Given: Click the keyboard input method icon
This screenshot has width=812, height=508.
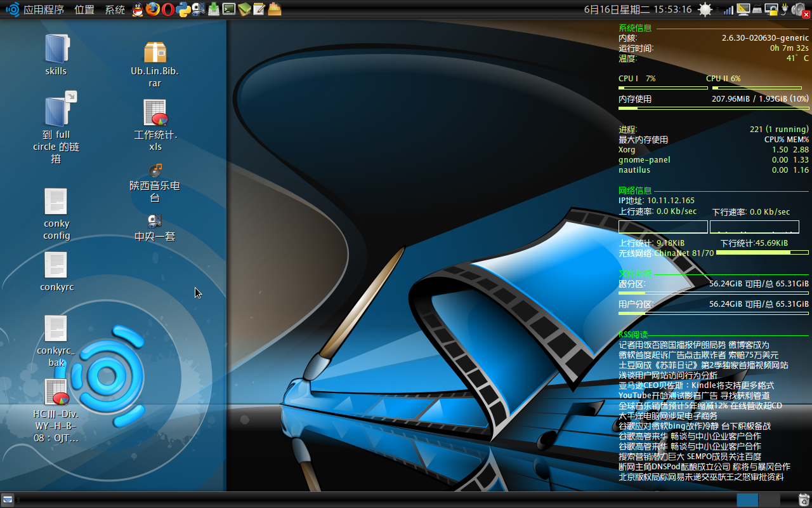Looking at the screenshot, I should [757, 10].
